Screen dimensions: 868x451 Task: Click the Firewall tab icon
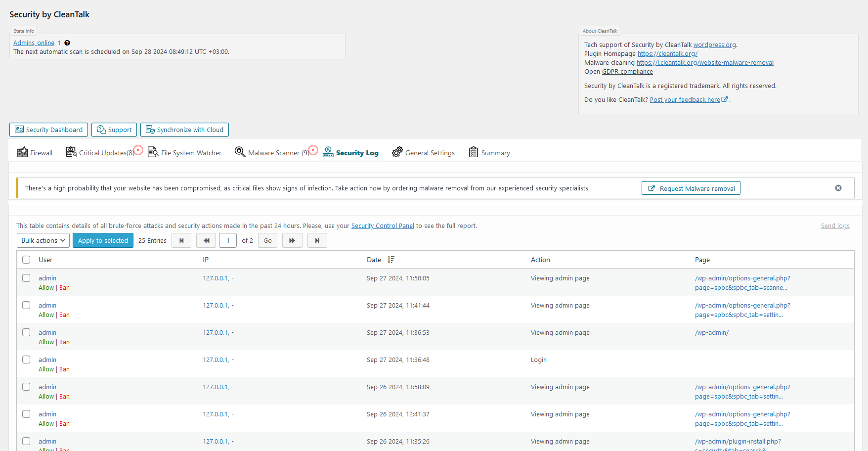coord(22,152)
